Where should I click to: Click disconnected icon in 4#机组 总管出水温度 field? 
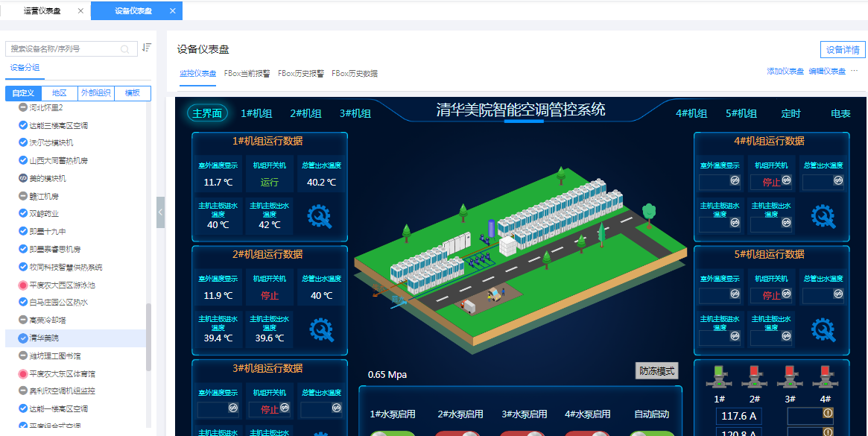[838, 180]
